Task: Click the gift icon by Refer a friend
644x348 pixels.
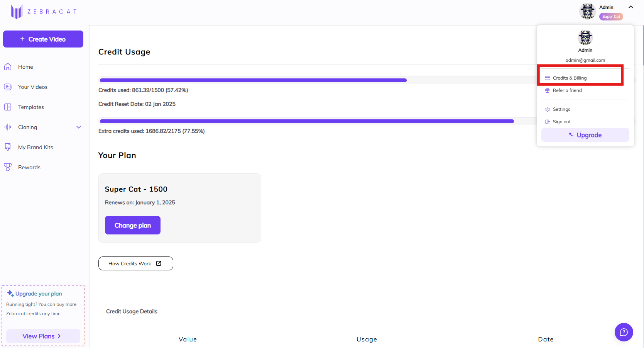Action: point(548,90)
